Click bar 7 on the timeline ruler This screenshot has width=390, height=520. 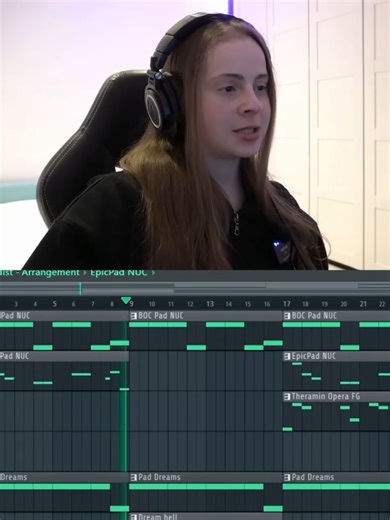click(x=93, y=304)
